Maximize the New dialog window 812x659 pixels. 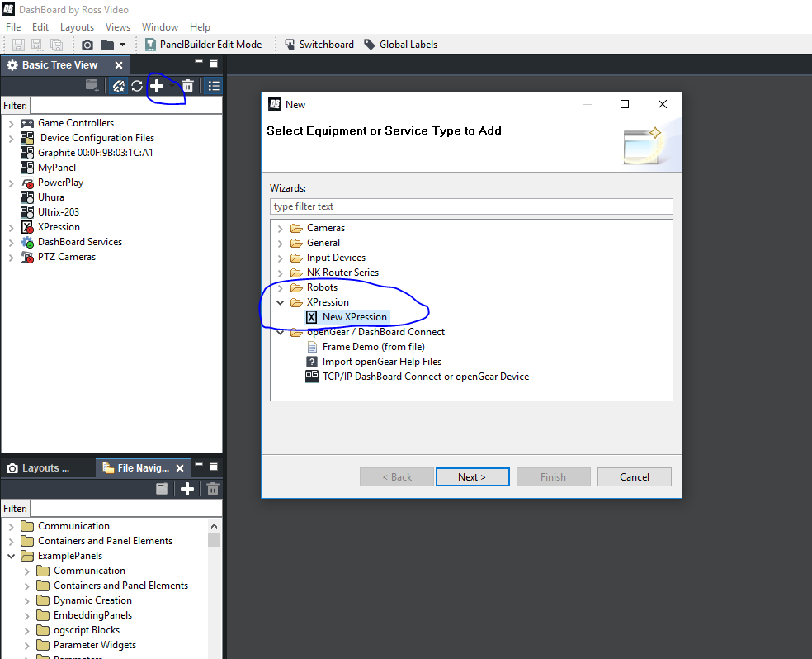(625, 104)
